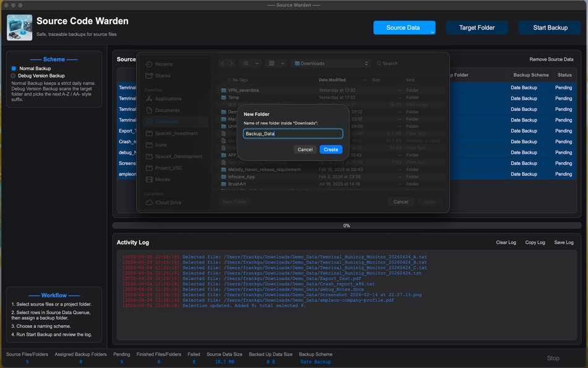The width and height of the screenshot is (588, 368).
Task: Select the Shared folder icon in sidebar
Action: (149, 76)
